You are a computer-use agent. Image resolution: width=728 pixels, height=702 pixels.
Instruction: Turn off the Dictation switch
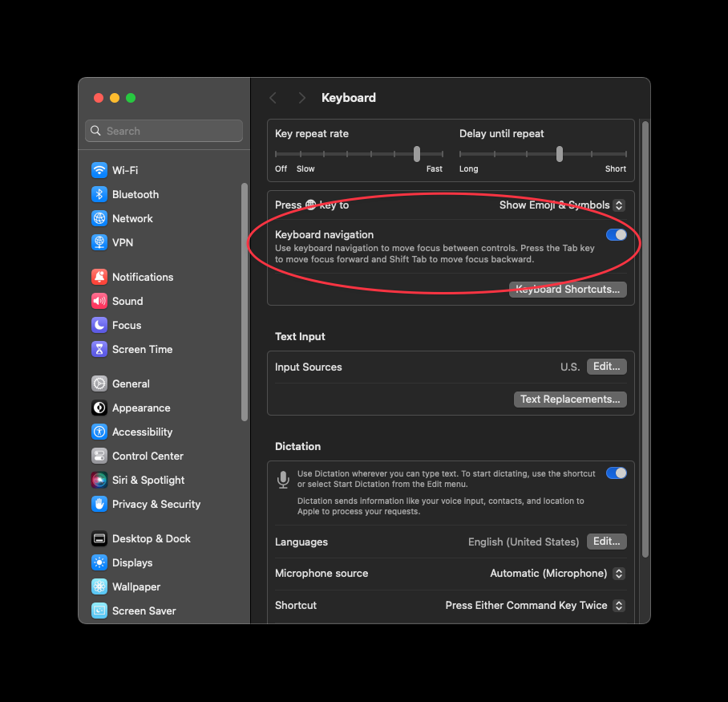(616, 473)
